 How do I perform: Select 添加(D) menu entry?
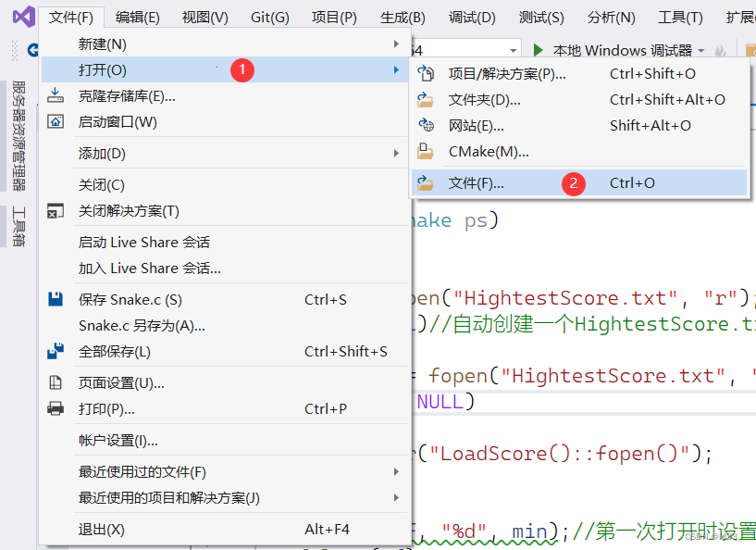pyautogui.click(x=225, y=153)
